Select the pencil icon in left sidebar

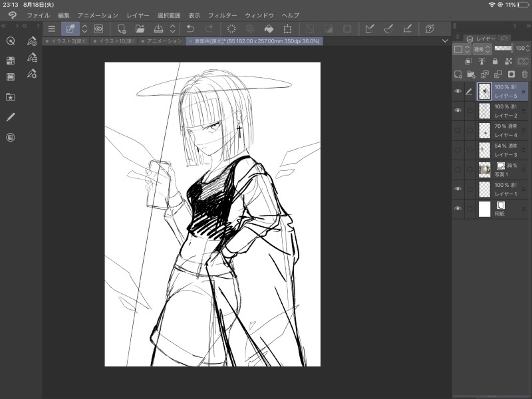(11, 118)
